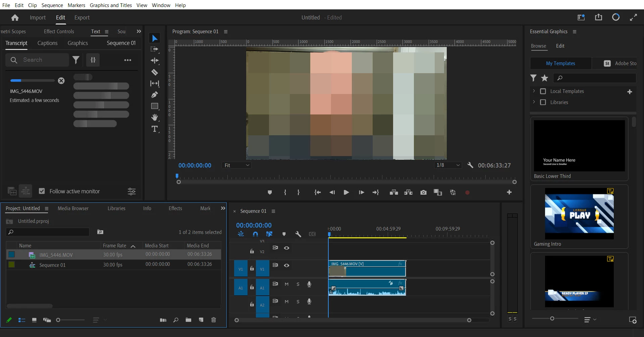Solo audio track A1
This screenshot has width=644, height=337.
click(x=298, y=284)
